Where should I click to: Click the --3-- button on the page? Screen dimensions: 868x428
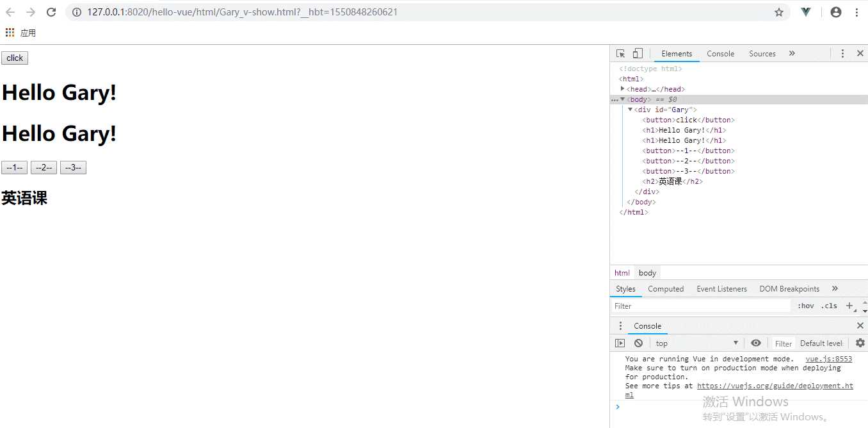(x=73, y=168)
